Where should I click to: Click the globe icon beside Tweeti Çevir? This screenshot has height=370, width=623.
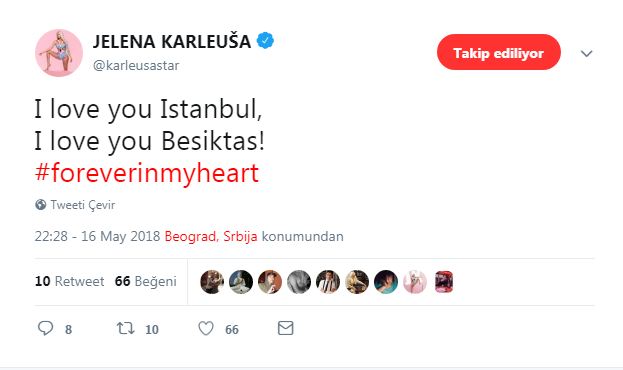tap(41, 205)
